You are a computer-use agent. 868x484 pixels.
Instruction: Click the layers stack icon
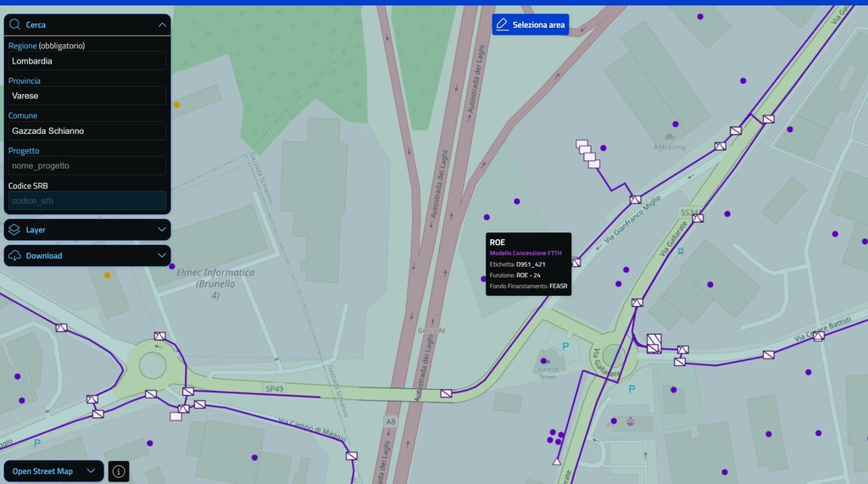(14, 230)
